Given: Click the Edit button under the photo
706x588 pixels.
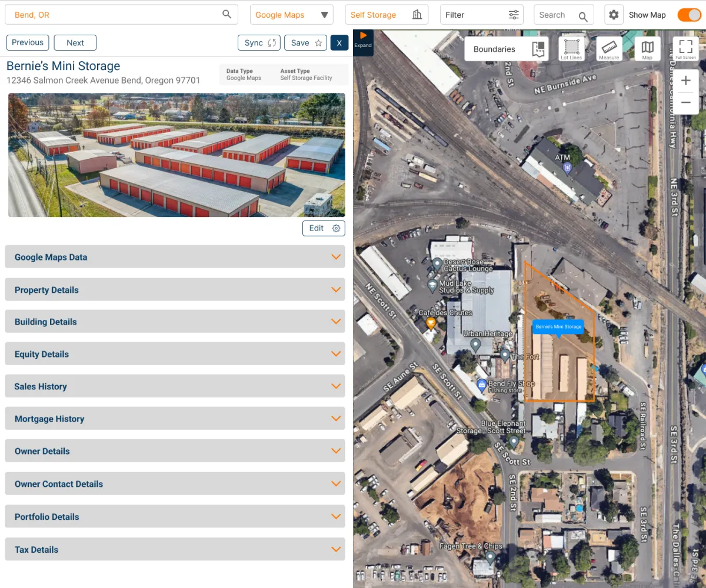Looking at the screenshot, I should 324,228.
